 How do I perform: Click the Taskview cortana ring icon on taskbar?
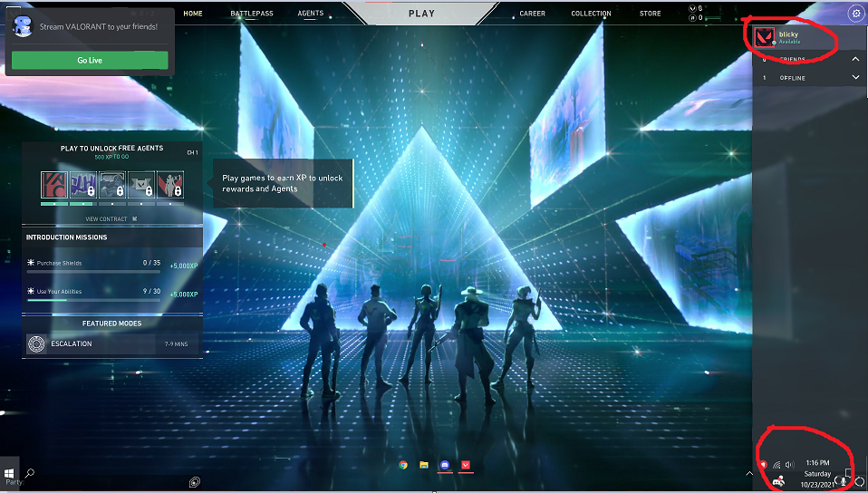(194, 482)
